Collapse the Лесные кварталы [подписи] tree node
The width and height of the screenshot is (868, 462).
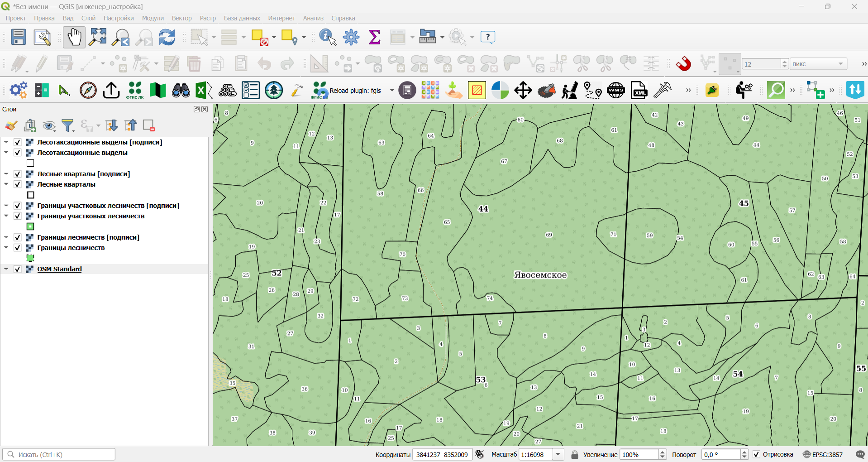coord(6,174)
